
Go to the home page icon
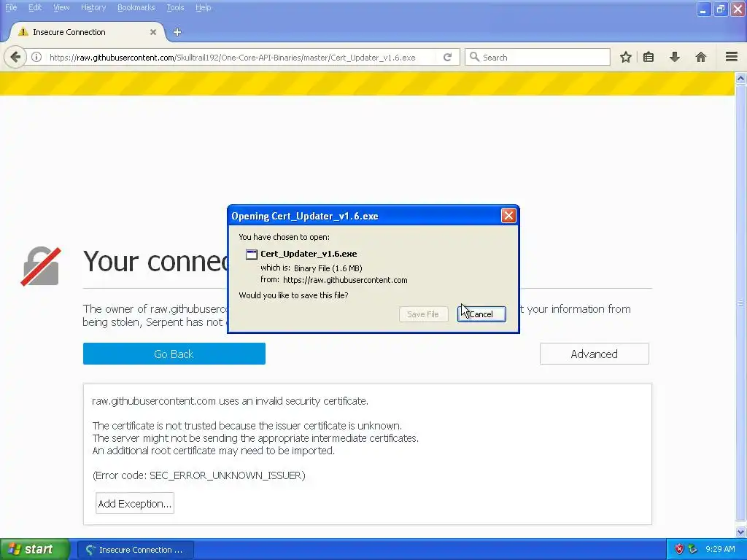701,58
